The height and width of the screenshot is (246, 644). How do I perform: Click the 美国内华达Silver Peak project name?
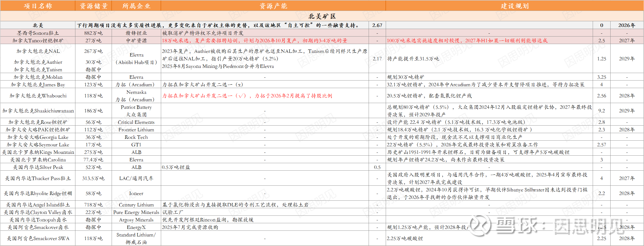pyautogui.click(x=38, y=167)
